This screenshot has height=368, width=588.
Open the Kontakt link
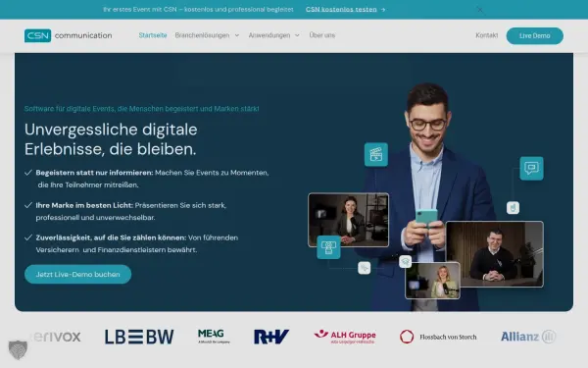click(487, 35)
